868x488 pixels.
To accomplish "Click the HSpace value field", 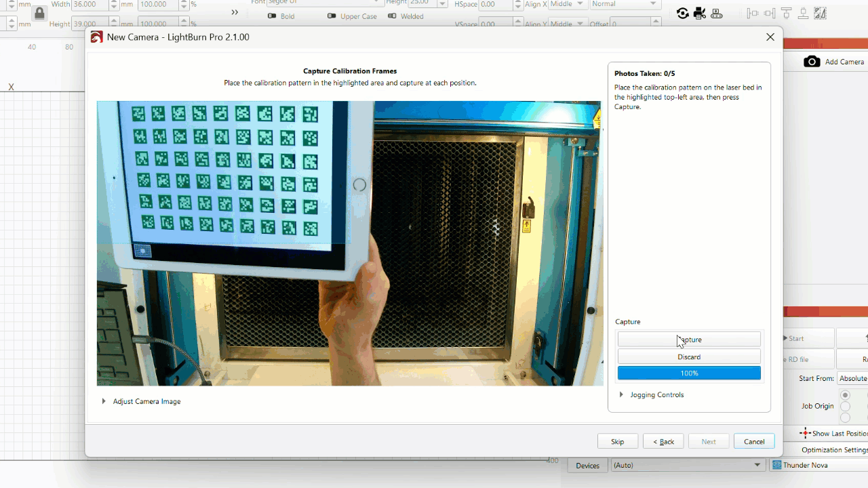I will pyautogui.click(x=496, y=4).
